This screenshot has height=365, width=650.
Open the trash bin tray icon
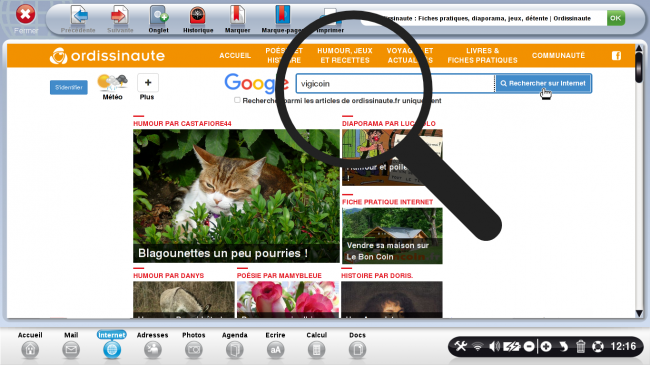pos(580,346)
